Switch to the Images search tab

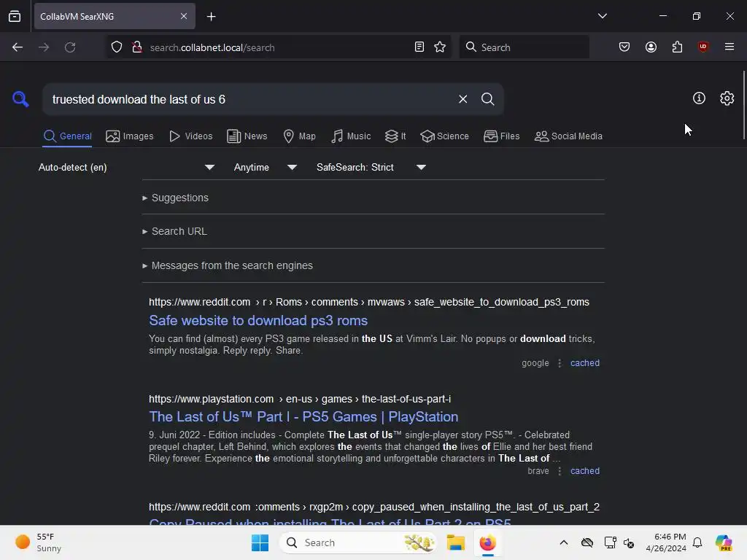click(x=130, y=136)
